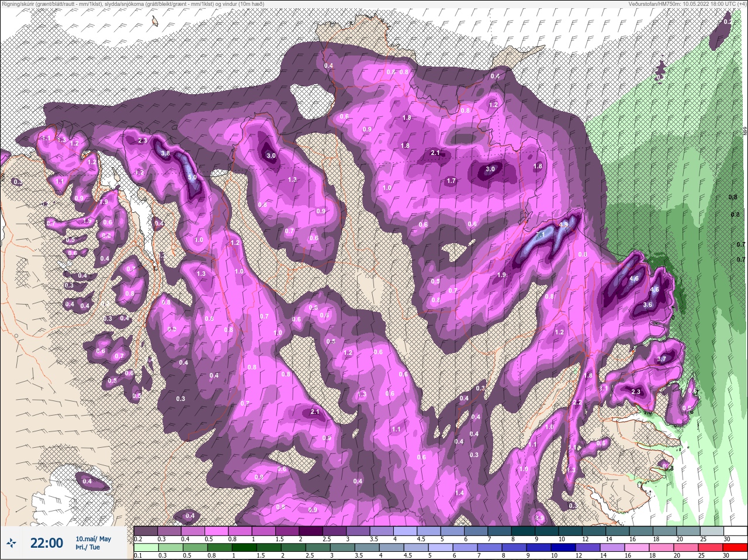Image resolution: width=748 pixels, height=560 pixels.
Task: Click the 1.4 precipitation value on the map
Action: tap(459, 493)
